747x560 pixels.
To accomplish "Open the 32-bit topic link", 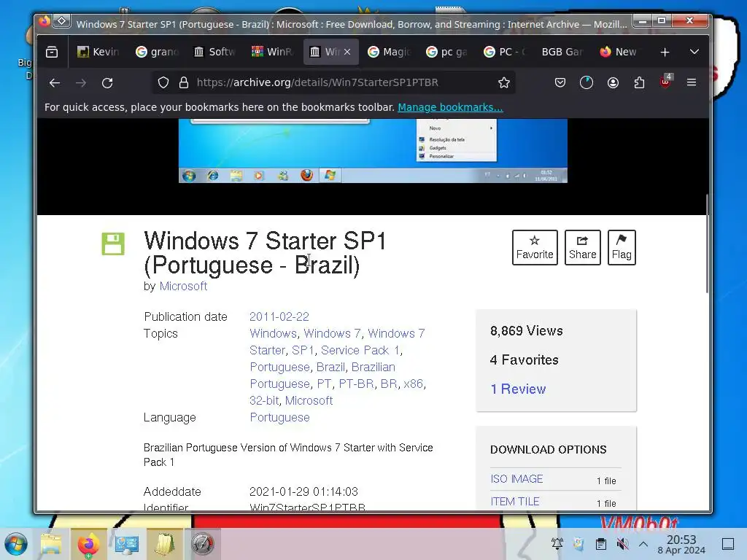I will (264, 400).
